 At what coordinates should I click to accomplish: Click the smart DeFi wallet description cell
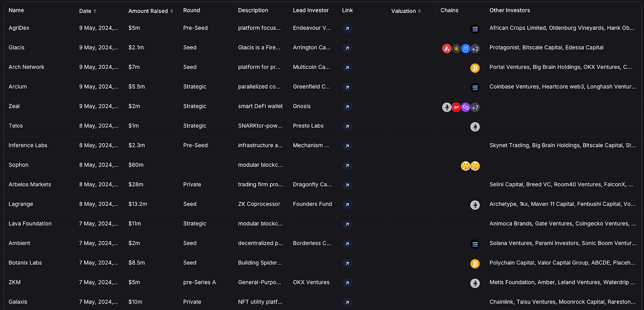tap(261, 106)
